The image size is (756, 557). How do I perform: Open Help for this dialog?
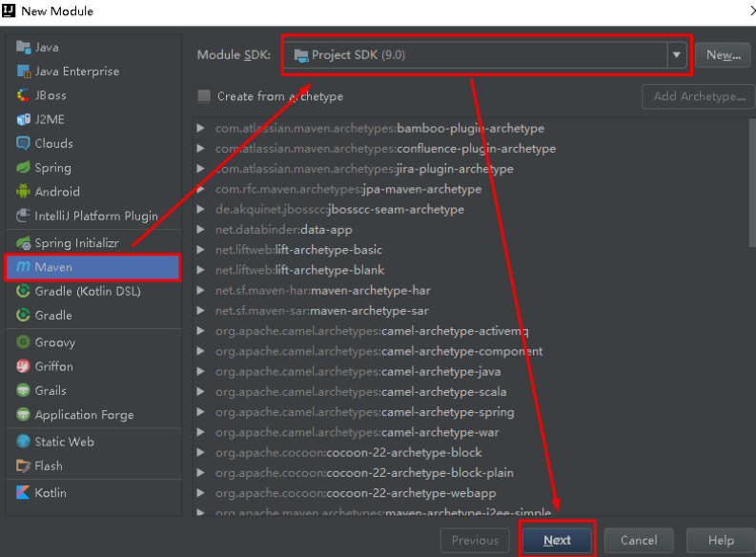pos(721,540)
